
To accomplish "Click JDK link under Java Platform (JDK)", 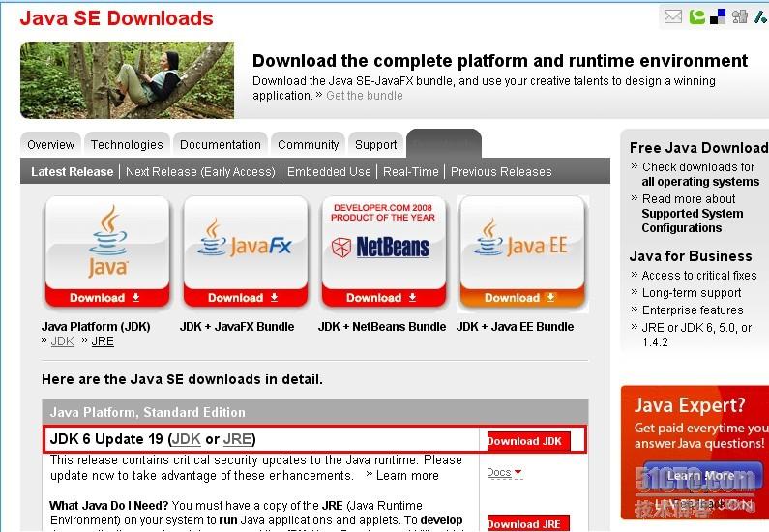I will pyautogui.click(x=62, y=341).
